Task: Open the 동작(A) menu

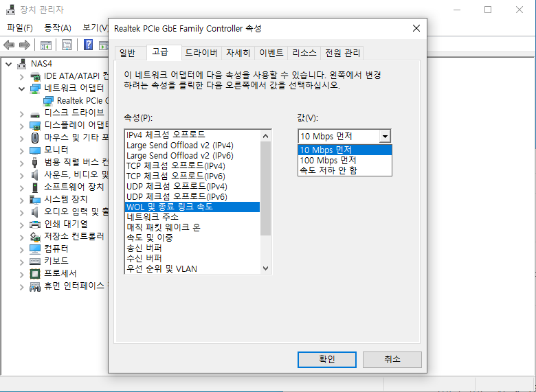Action: 58,27
